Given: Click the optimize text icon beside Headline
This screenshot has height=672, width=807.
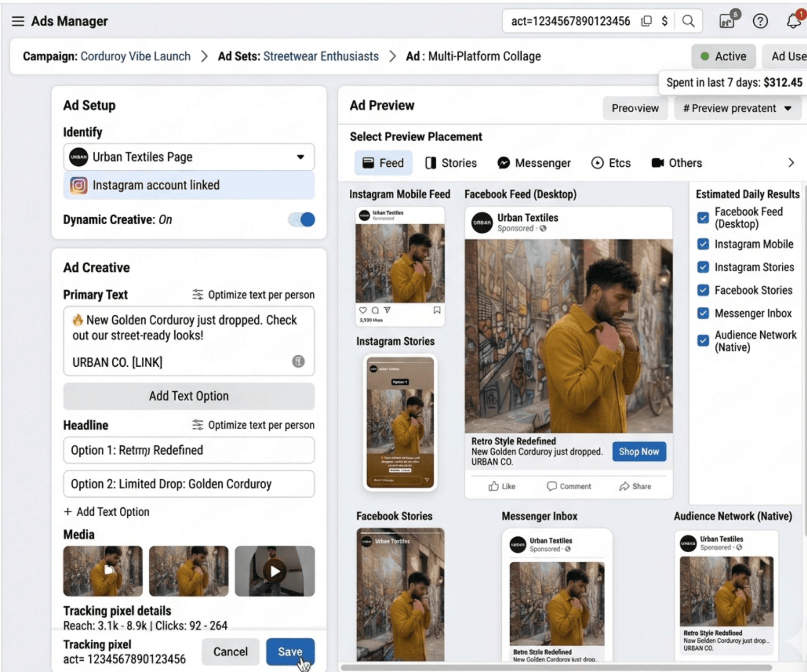Looking at the screenshot, I should 198,425.
